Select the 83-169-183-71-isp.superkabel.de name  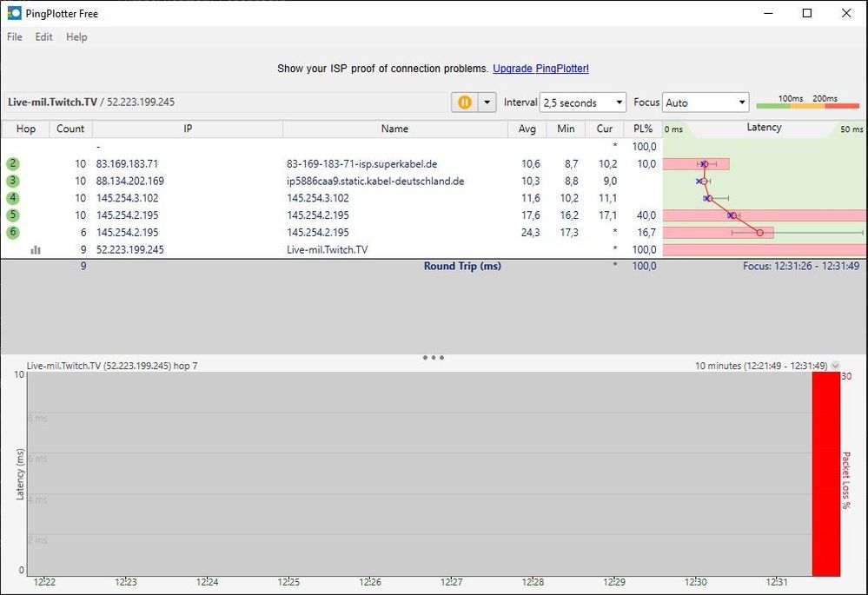(362, 164)
